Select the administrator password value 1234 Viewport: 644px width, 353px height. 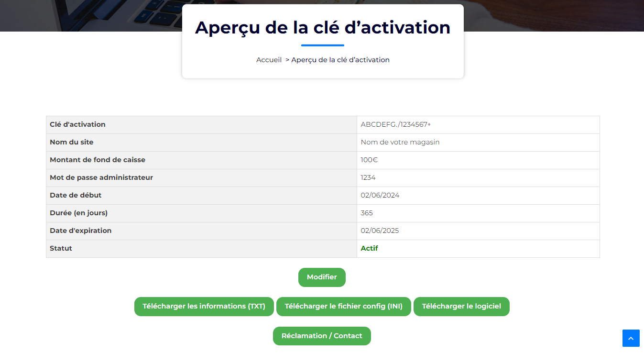click(367, 177)
